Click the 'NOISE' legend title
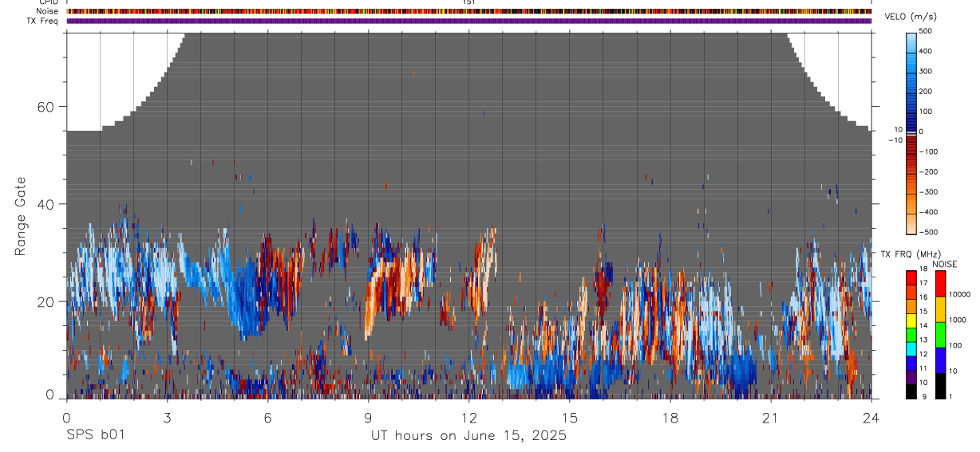The width and height of the screenshot is (980, 452). (943, 264)
